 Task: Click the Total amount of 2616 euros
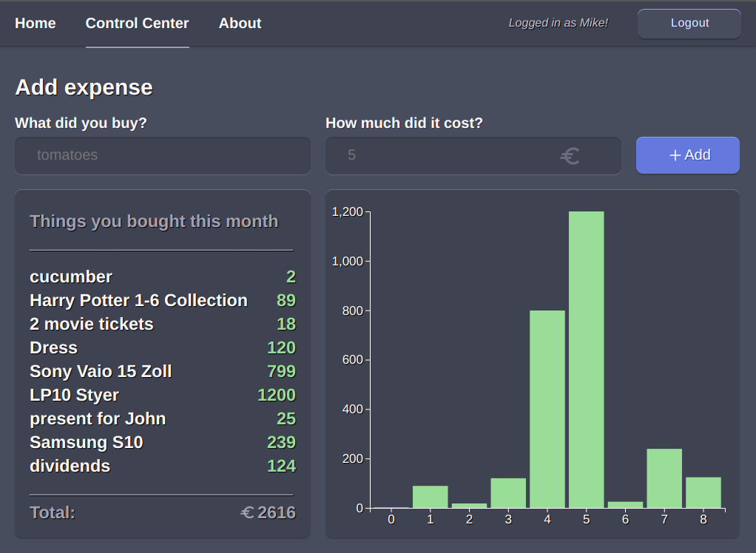coord(268,512)
